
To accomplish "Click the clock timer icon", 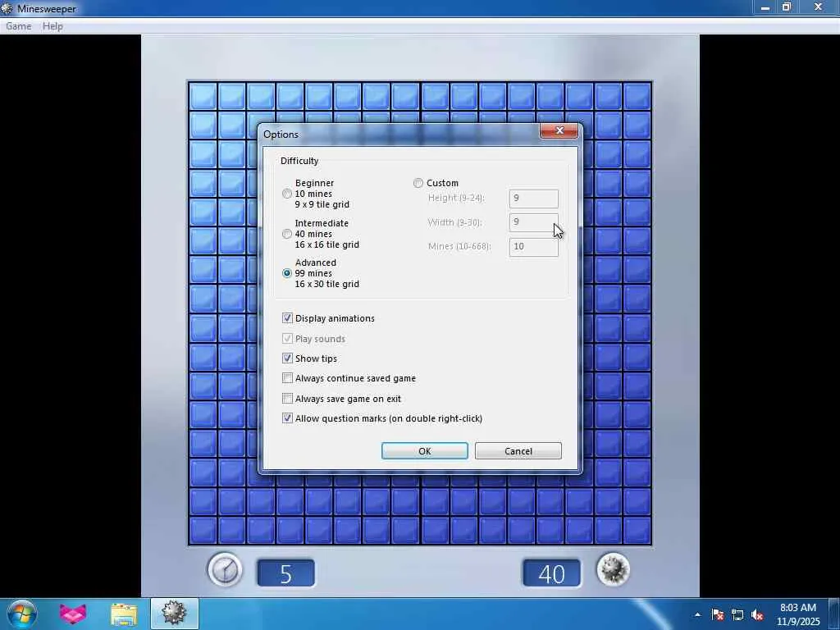I will point(225,570).
